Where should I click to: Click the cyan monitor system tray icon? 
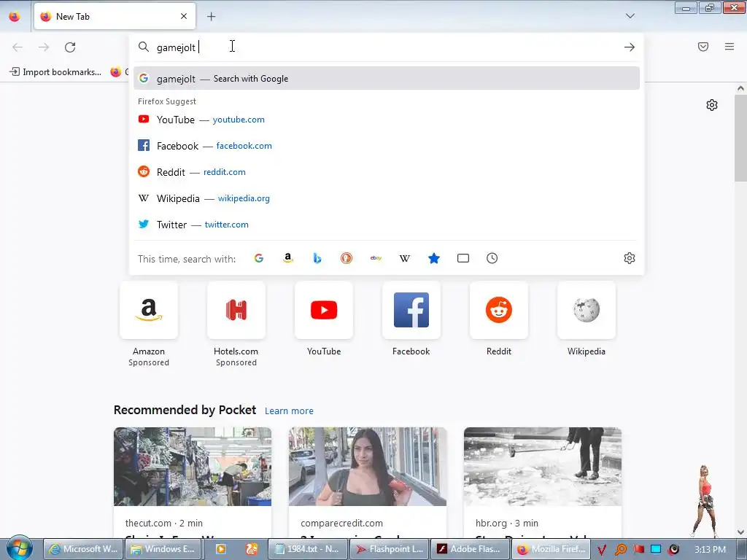tap(656, 550)
